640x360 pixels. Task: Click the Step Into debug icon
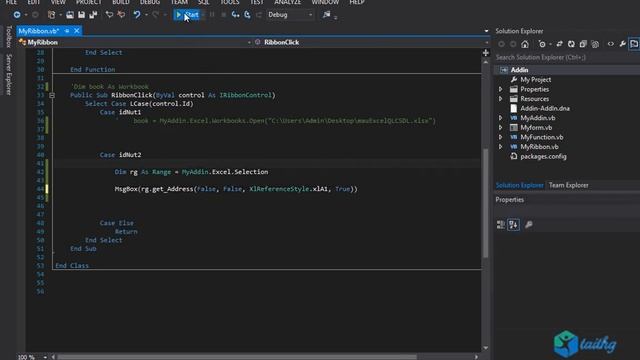point(236,15)
